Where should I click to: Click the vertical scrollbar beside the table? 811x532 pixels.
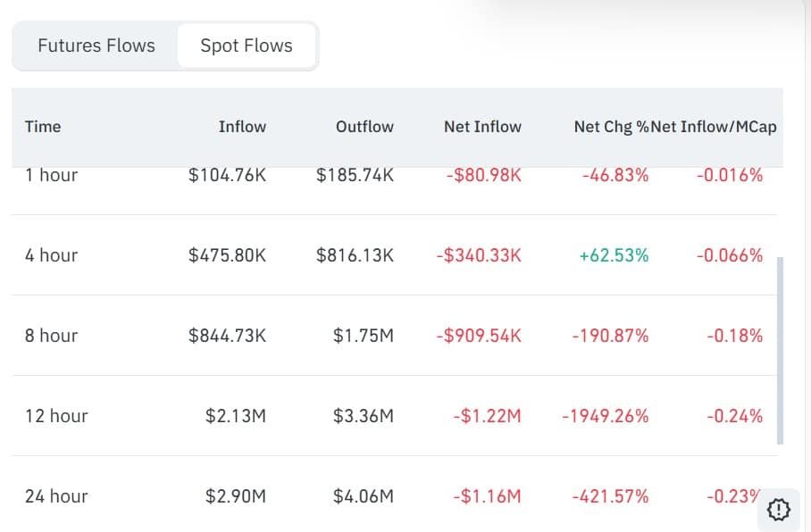pos(781,351)
